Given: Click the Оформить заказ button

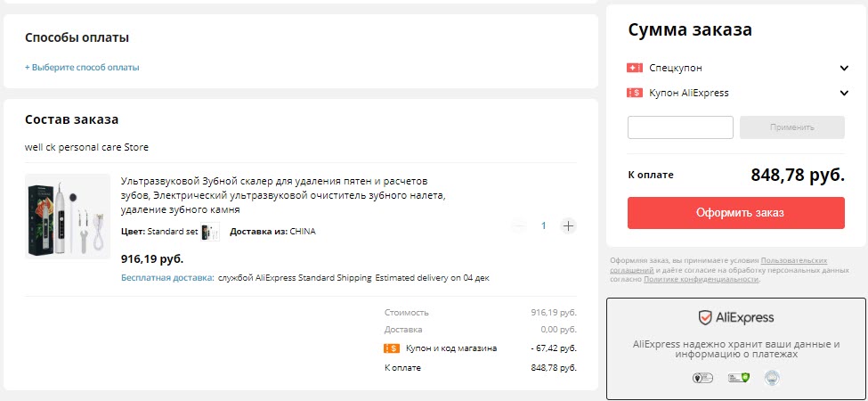Looking at the screenshot, I should 735,213.
